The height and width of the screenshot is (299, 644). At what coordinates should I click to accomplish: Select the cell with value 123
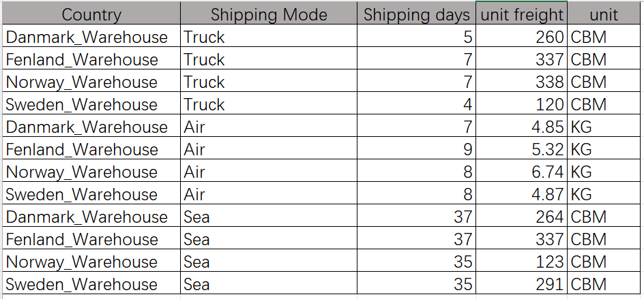point(522,260)
